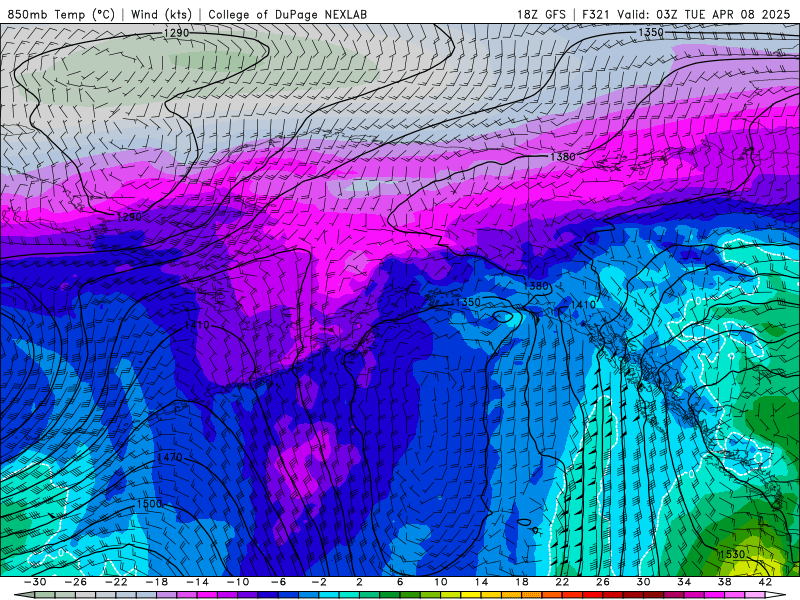Click the positive '6' colorbar tick label
The image size is (800, 600).
point(400,582)
